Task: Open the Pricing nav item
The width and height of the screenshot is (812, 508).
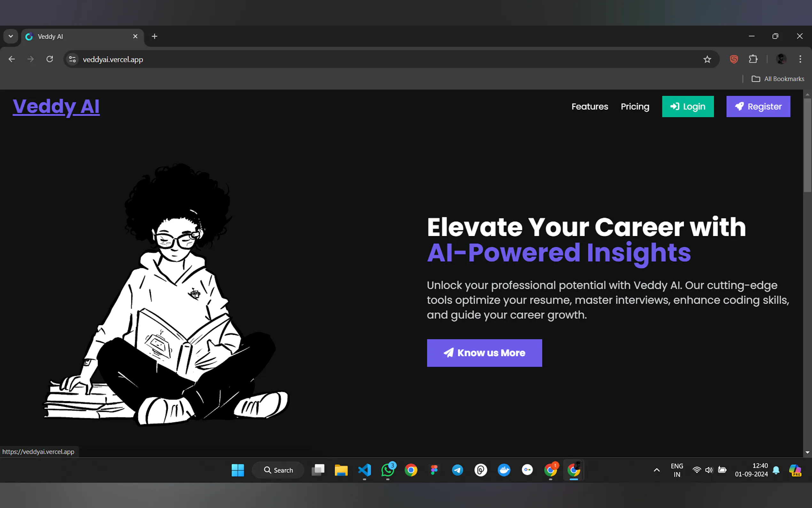Action: [635, 107]
